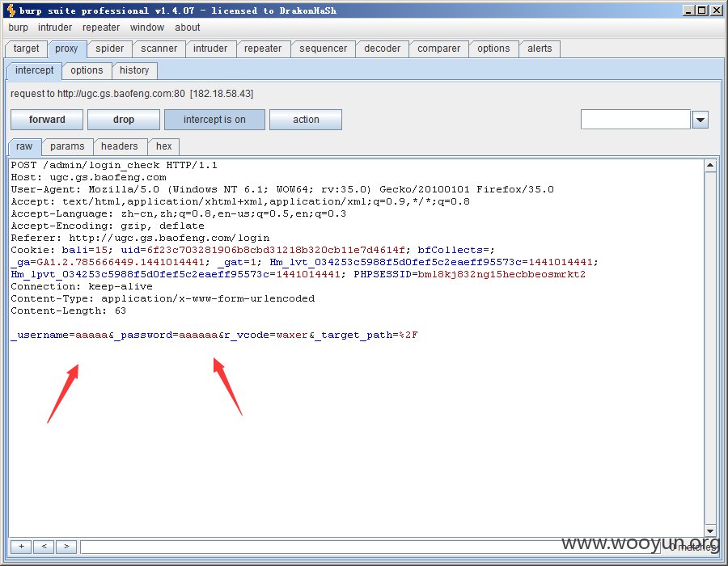Open the about menu
Image resolution: width=728 pixels, height=566 pixels.
187,27
